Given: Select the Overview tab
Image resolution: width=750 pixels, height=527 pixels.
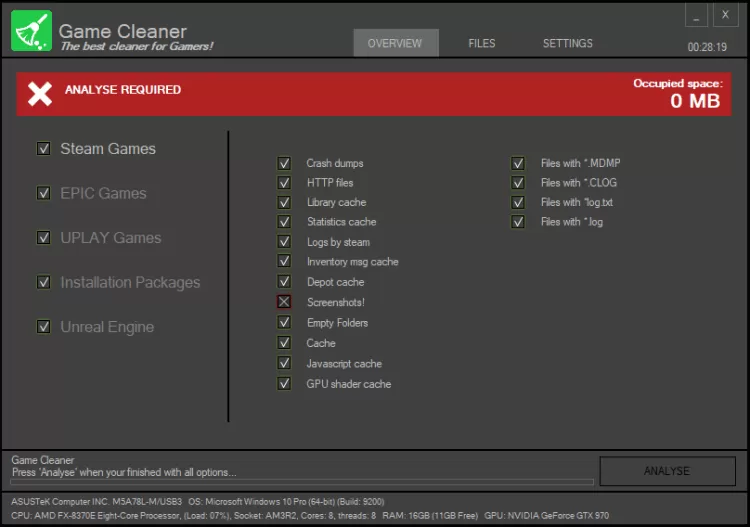Looking at the screenshot, I should click(395, 43).
